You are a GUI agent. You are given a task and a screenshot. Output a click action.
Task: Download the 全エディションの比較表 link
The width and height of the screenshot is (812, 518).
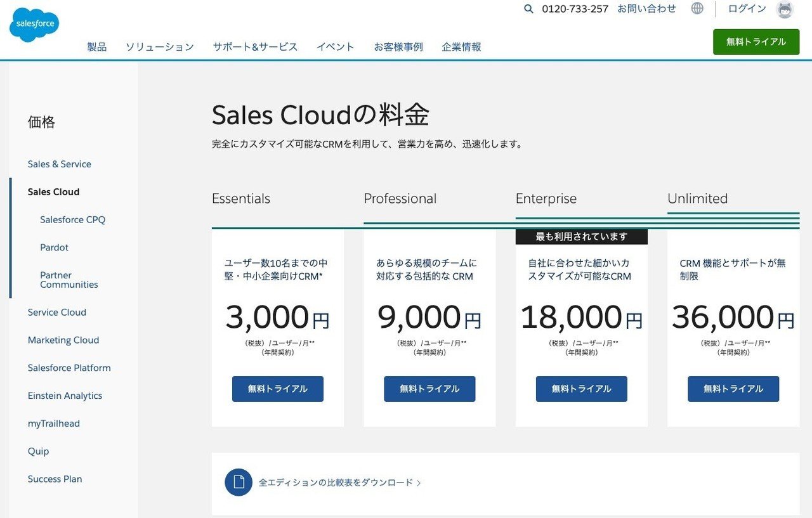point(336,482)
